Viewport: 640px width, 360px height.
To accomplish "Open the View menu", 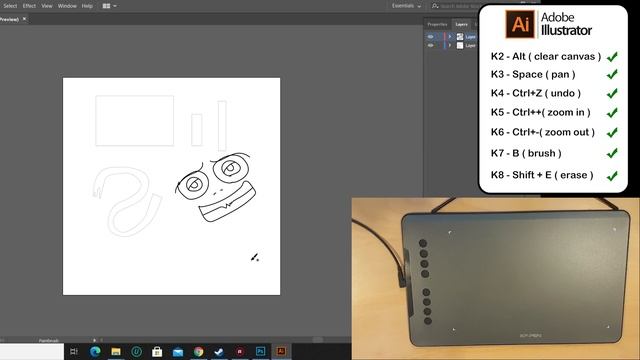I will [47, 6].
